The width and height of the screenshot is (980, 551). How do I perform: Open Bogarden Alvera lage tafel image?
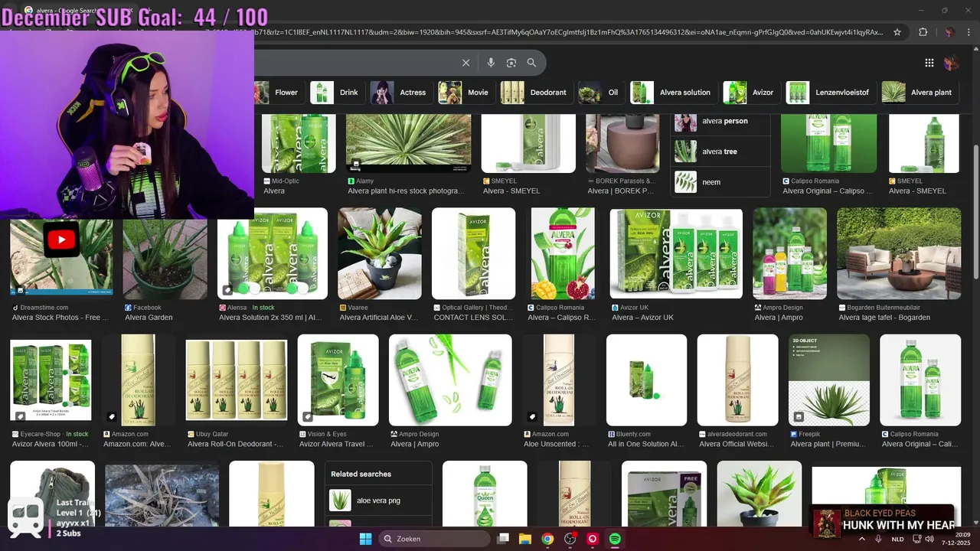coord(899,253)
